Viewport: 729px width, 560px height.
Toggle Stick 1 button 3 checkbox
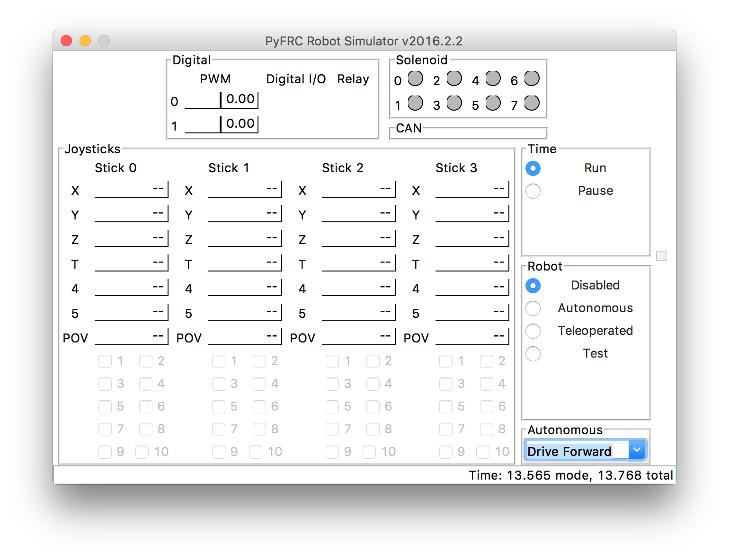point(219,384)
